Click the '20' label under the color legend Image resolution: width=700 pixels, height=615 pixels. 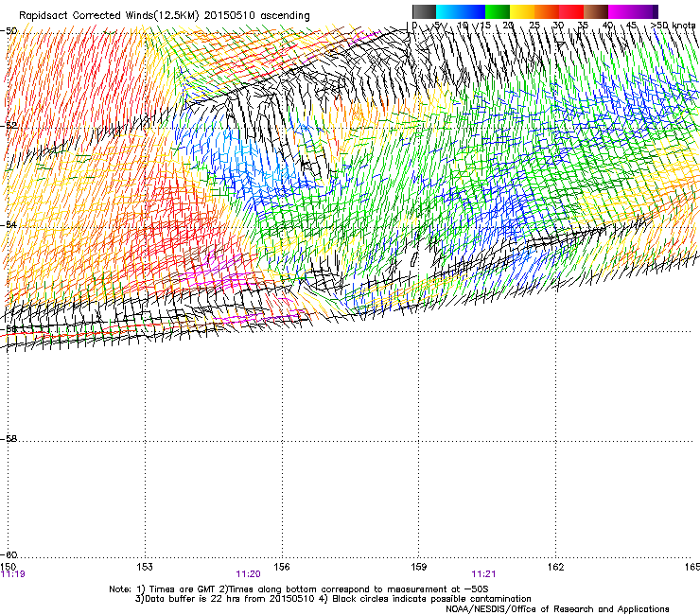click(508, 26)
